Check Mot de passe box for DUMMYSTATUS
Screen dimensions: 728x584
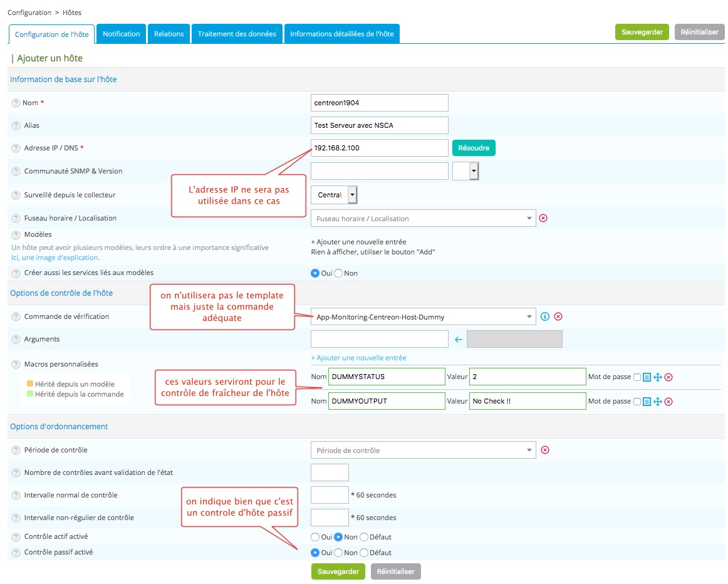[637, 377]
